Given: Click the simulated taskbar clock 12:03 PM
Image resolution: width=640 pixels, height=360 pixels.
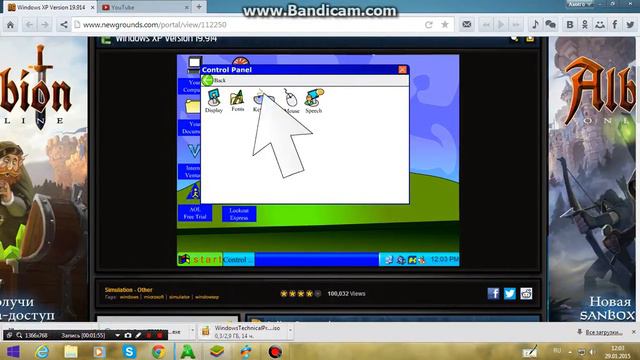Looking at the screenshot, I should 444,259.
